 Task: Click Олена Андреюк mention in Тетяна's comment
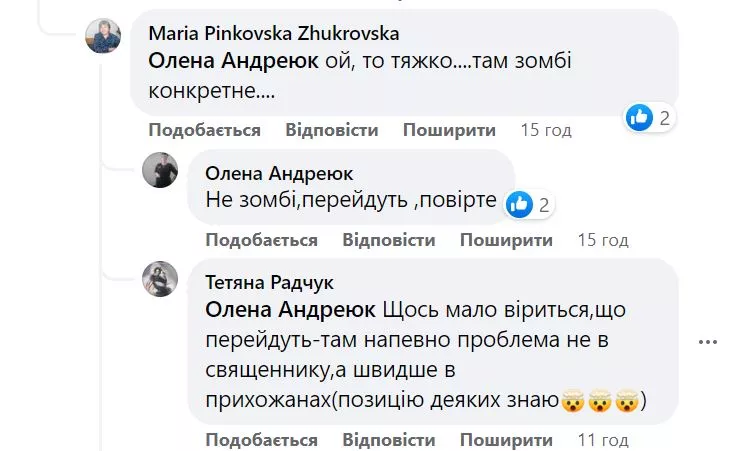(x=290, y=308)
